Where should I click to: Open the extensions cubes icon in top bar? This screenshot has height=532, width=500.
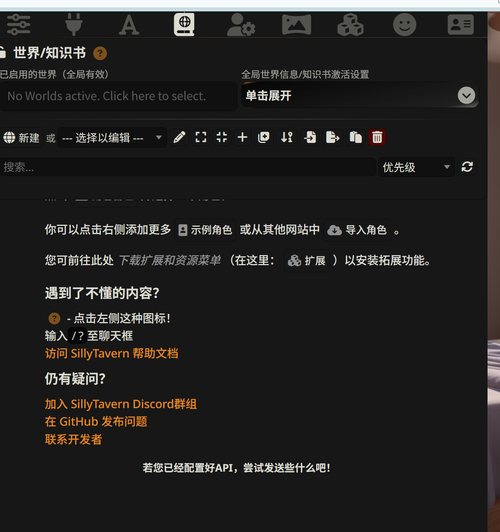point(350,24)
